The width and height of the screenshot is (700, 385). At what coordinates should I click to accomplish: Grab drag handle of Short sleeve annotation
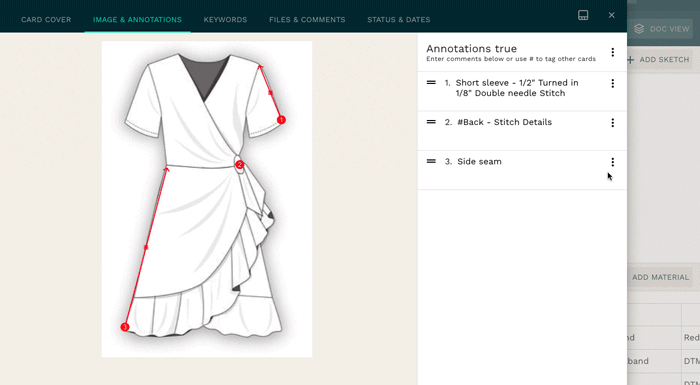[x=431, y=83]
